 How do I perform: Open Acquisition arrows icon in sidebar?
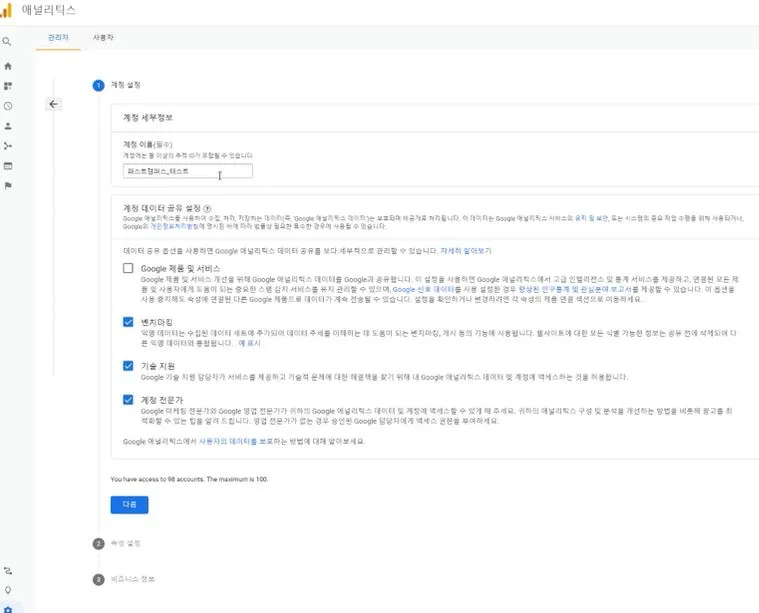pyautogui.click(x=8, y=146)
